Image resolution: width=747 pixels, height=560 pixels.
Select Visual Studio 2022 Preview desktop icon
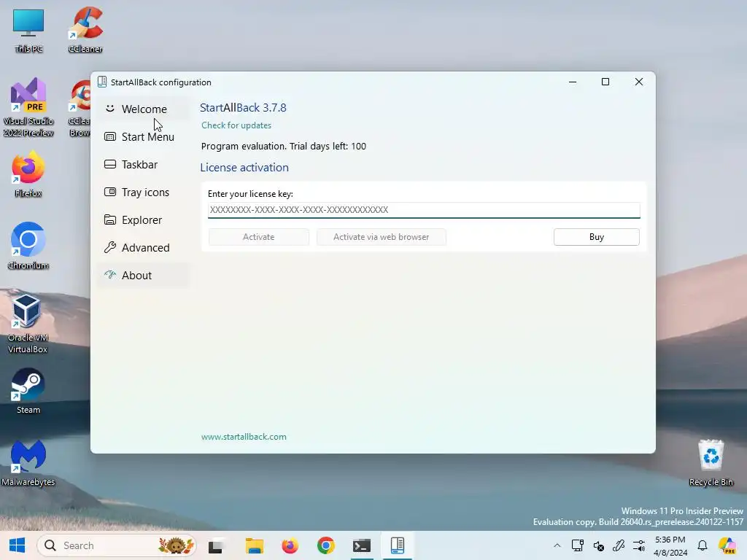tap(28, 108)
